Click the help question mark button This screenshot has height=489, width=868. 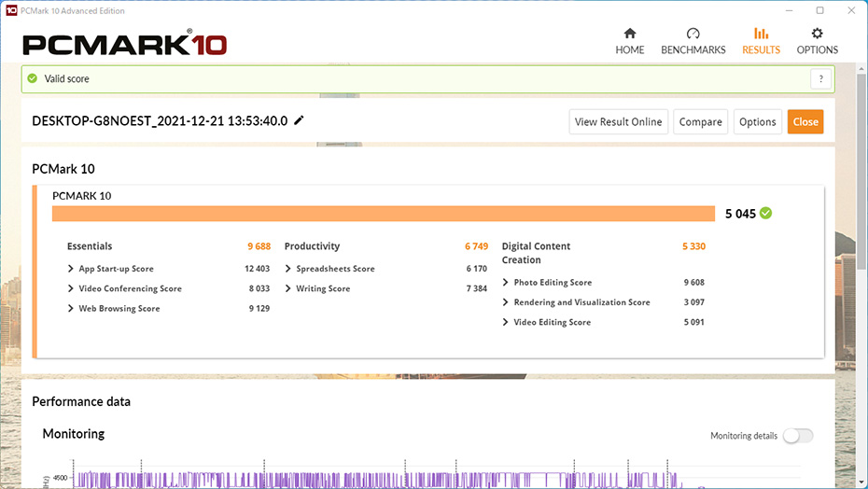click(x=821, y=78)
